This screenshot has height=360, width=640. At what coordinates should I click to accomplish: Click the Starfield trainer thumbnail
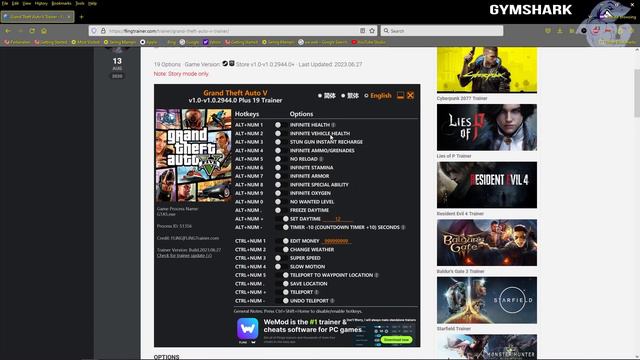[487, 300]
